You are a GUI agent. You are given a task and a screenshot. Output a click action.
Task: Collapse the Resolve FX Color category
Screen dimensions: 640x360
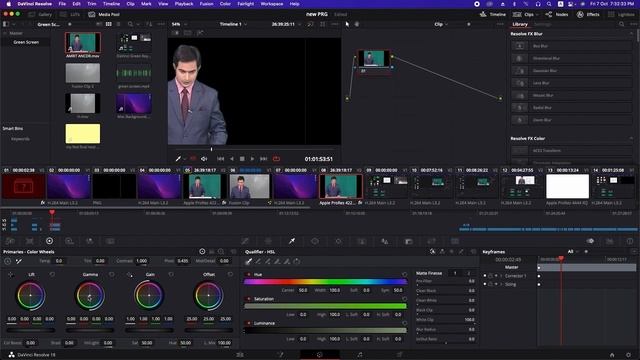tap(631, 138)
